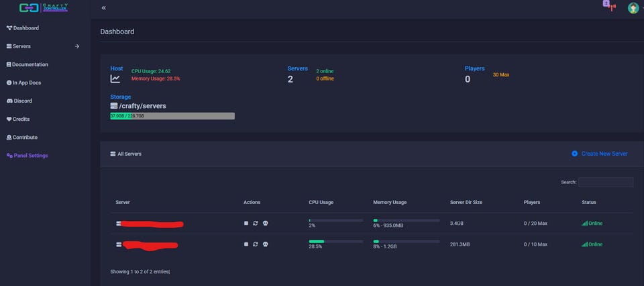Open the Discord link
The width and height of the screenshot is (644, 286).
coord(22,101)
